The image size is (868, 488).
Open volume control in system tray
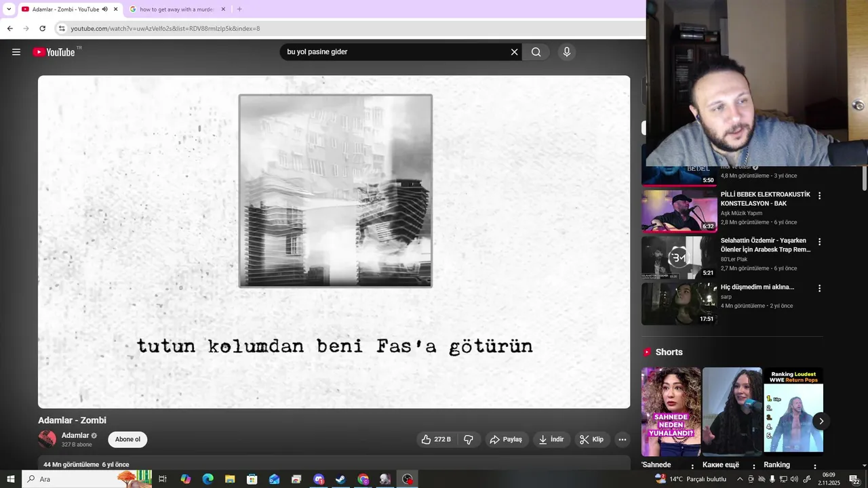pyautogui.click(x=794, y=479)
